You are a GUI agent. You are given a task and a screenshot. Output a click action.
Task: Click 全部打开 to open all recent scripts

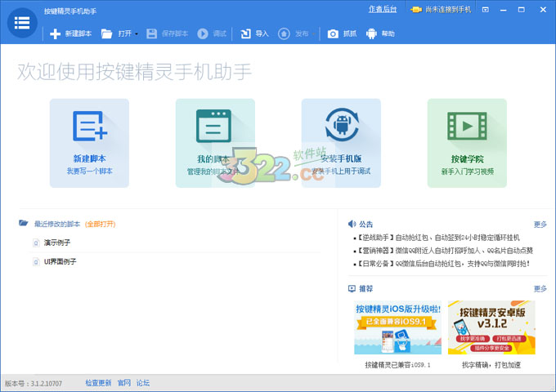pos(101,224)
